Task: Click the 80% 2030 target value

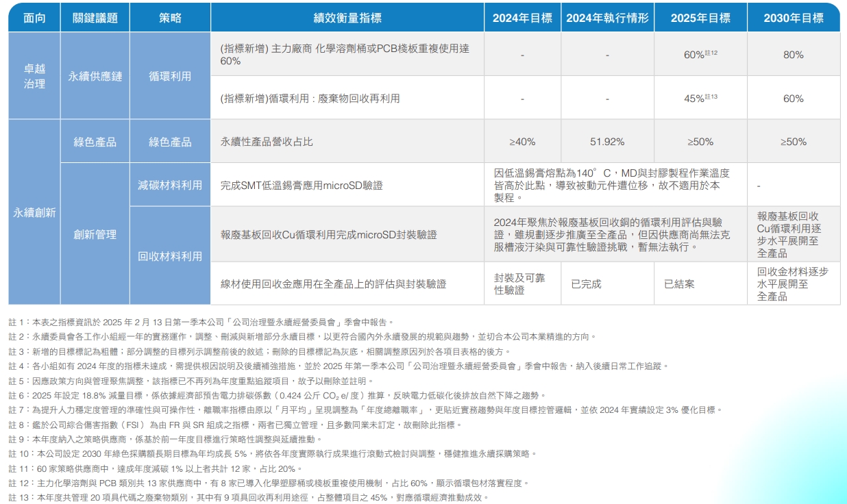Action: click(x=794, y=54)
